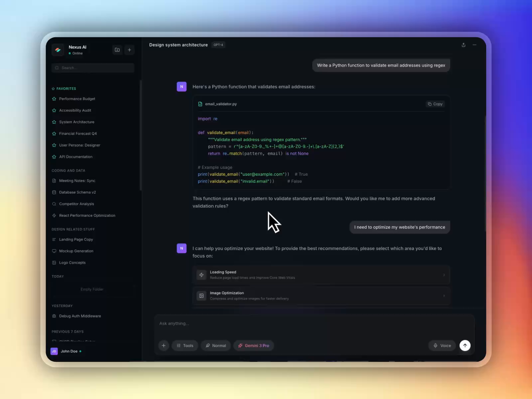Select the System Architecture favorite
Image resolution: width=532 pixels, height=399 pixels.
point(76,122)
